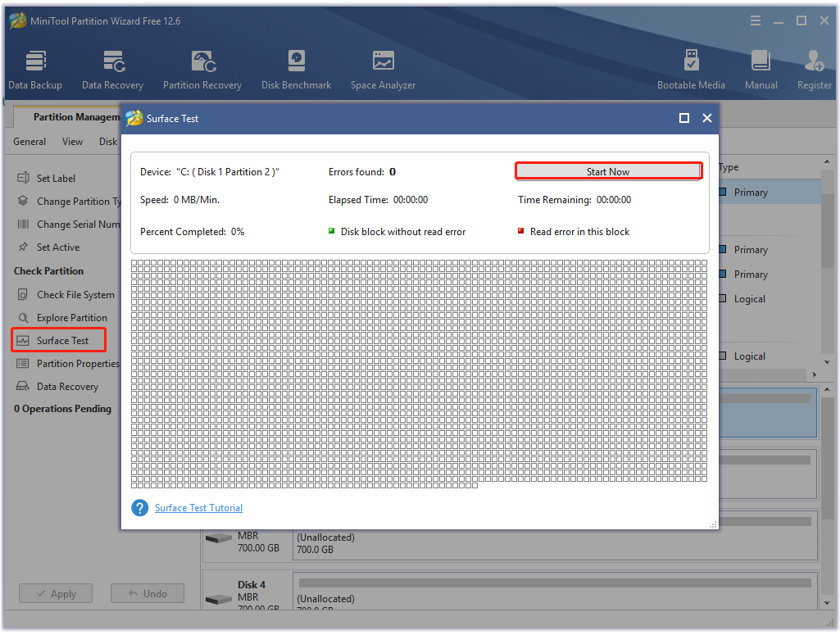Viewport: 840px width, 635px height.
Task: Click the blue help question mark icon
Action: coord(140,507)
